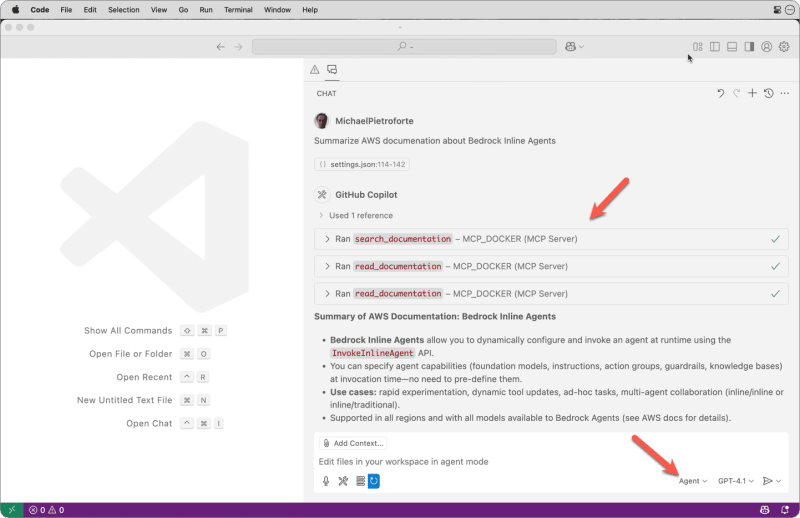Open the Agent mode dropdown
Image resolution: width=800 pixels, height=518 pixels.
693,481
